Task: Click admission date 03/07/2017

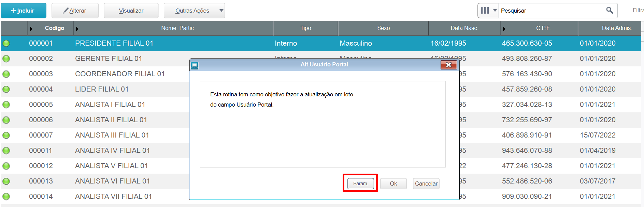Action: (x=598, y=181)
